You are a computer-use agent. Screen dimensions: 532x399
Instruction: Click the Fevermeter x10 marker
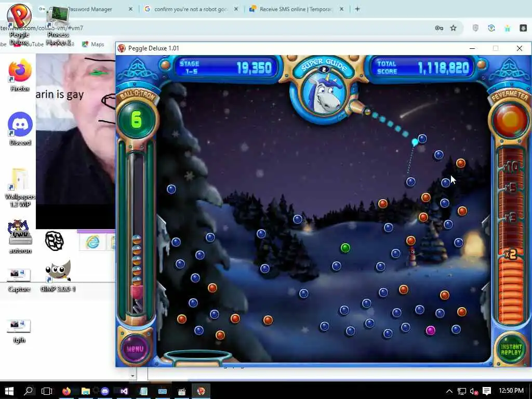coord(511,167)
